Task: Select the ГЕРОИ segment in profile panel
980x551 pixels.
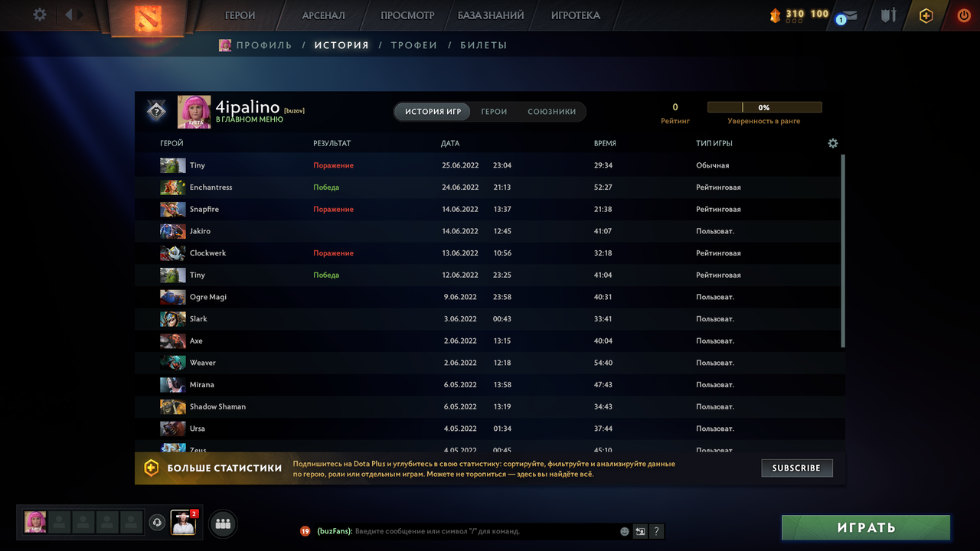Action: tap(494, 112)
